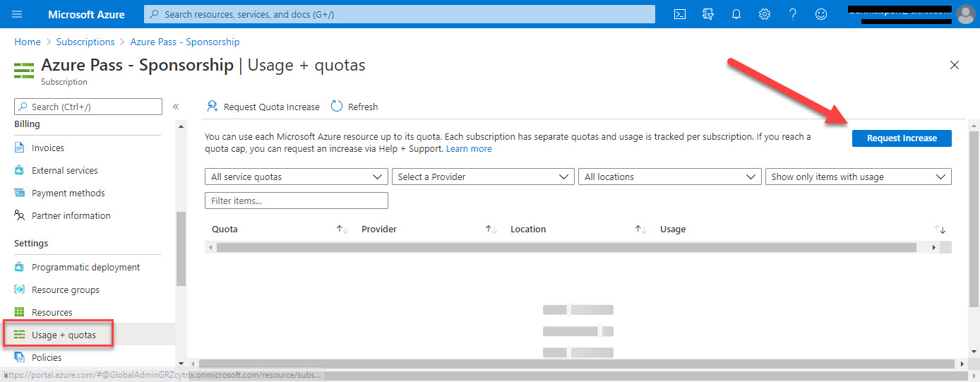Viewport: 980px width, 382px height.
Task: Open Azure Pass - Sponsorship breadcrumb
Action: tap(185, 42)
